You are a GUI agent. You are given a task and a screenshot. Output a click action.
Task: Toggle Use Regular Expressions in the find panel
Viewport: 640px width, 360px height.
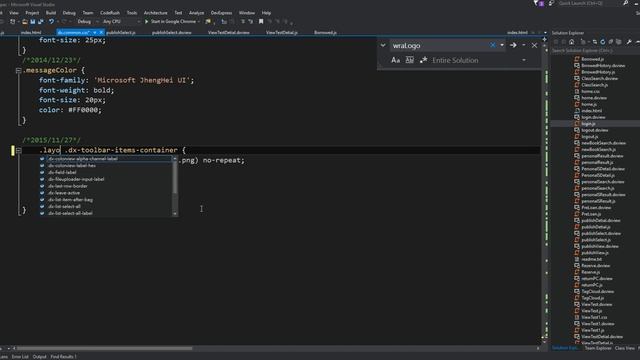(x=423, y=60)
